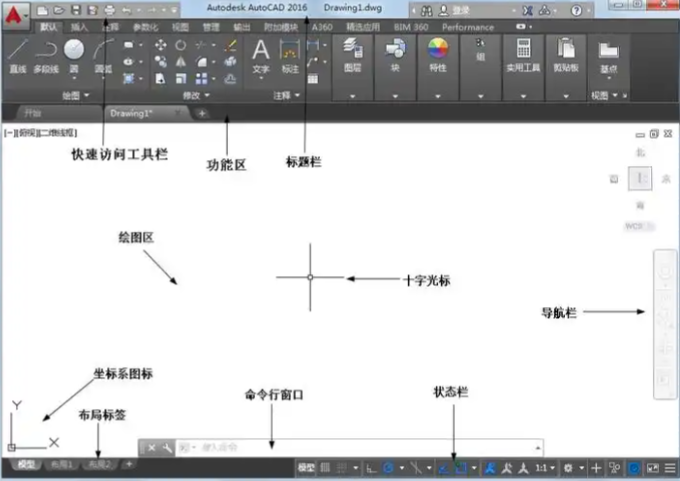680x481 pixels.
Task: Click the Save floppy disk icon
Action: (x=76, y=10)
